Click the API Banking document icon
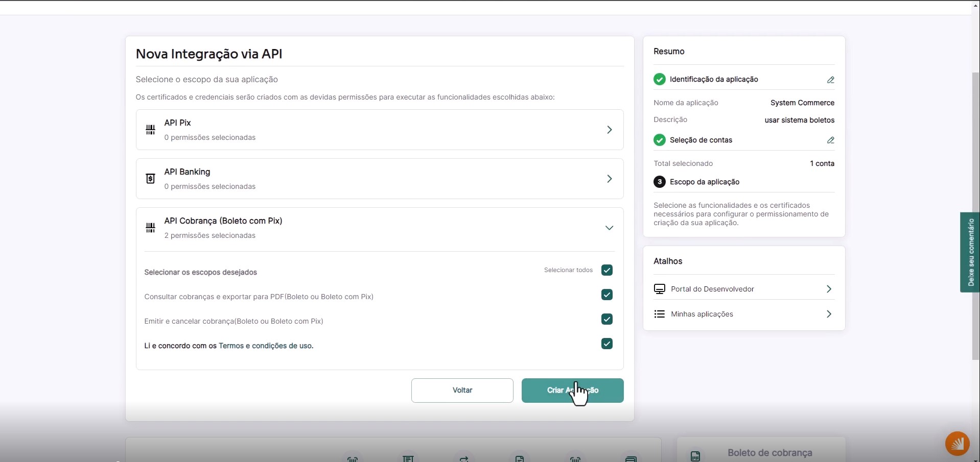The width and height of the screenshot is (980, 462). 149,179
